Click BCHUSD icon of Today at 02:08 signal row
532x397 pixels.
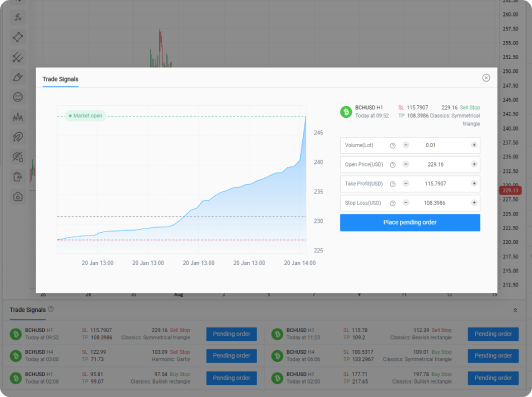coord(16,378)
